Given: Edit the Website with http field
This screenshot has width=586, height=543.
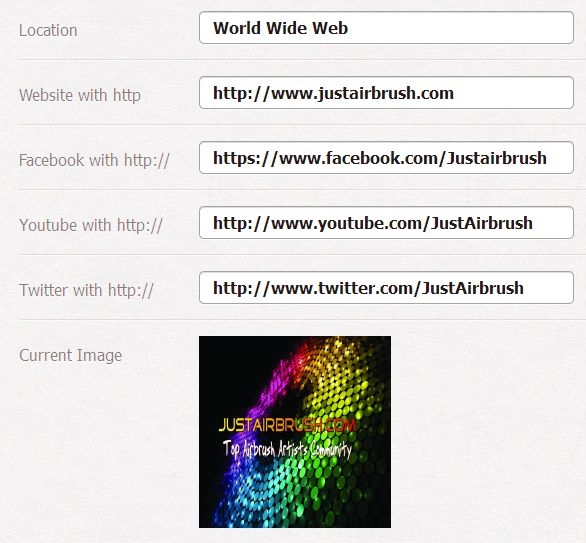Looking at the screenshot, I should (386, 93).
